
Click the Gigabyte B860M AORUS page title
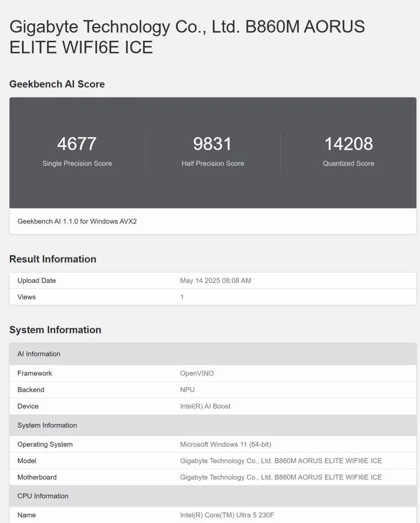[187, 37]
